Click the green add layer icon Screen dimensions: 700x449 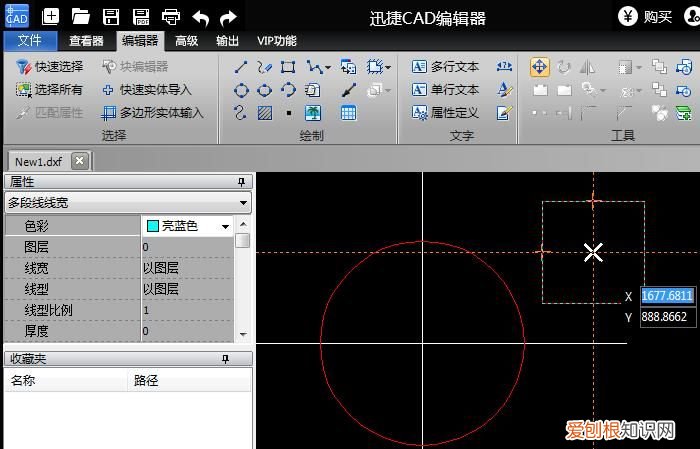click(x=683, y=113)
